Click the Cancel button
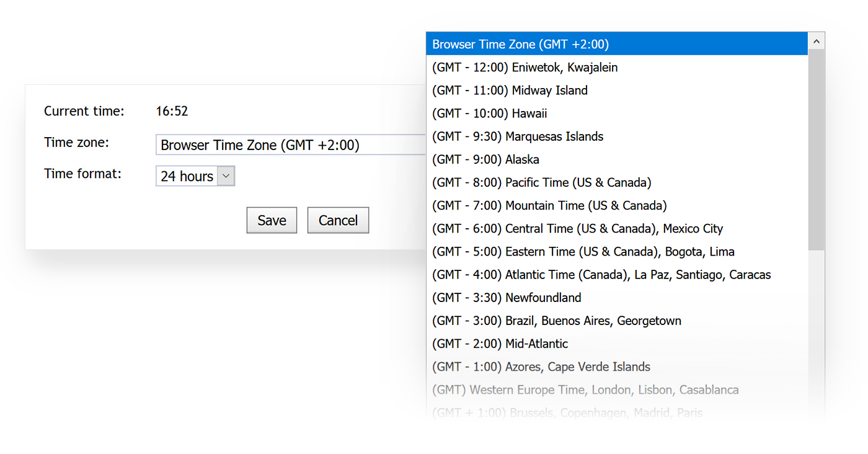The width and height of the screenshot is (868, 454). tap(338, 220)
